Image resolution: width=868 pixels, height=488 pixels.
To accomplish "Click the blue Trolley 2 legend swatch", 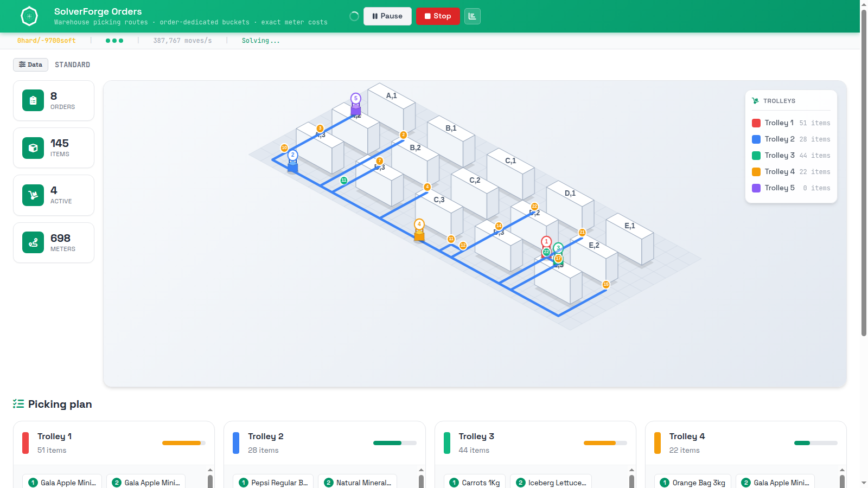I will pyautogui.click(x=756, y=139).
